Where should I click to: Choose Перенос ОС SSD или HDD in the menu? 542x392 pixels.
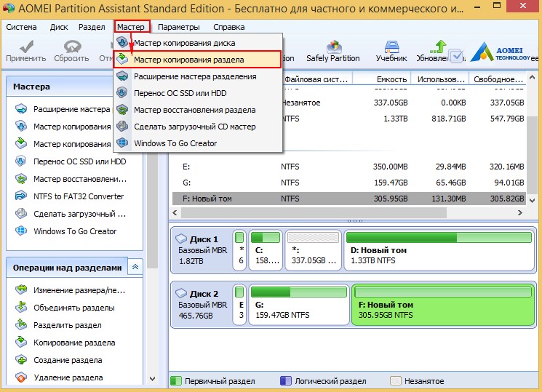click(198, 93)
